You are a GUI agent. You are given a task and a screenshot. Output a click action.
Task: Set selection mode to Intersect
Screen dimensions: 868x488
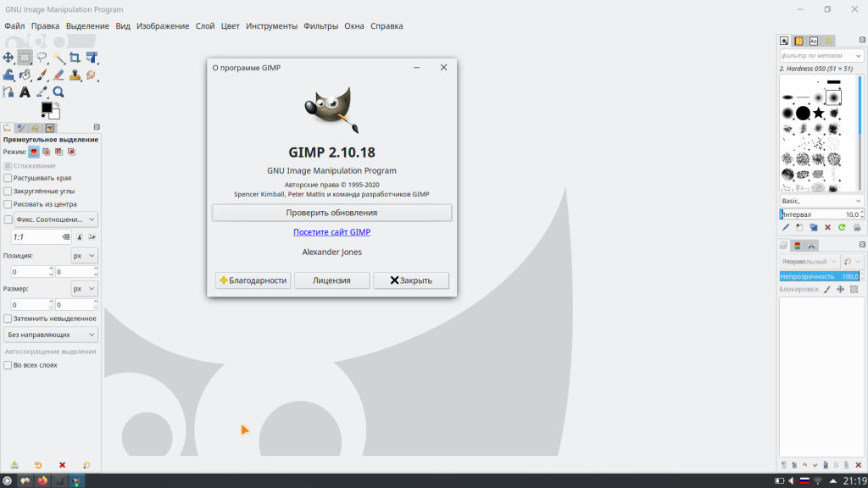(x=71, y=152)
